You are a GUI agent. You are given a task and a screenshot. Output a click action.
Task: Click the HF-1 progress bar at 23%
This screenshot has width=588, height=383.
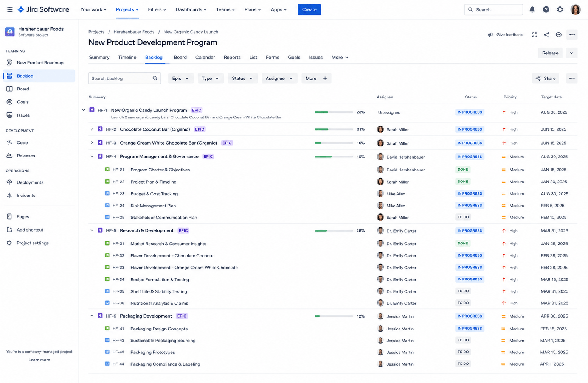pos(334,112)
